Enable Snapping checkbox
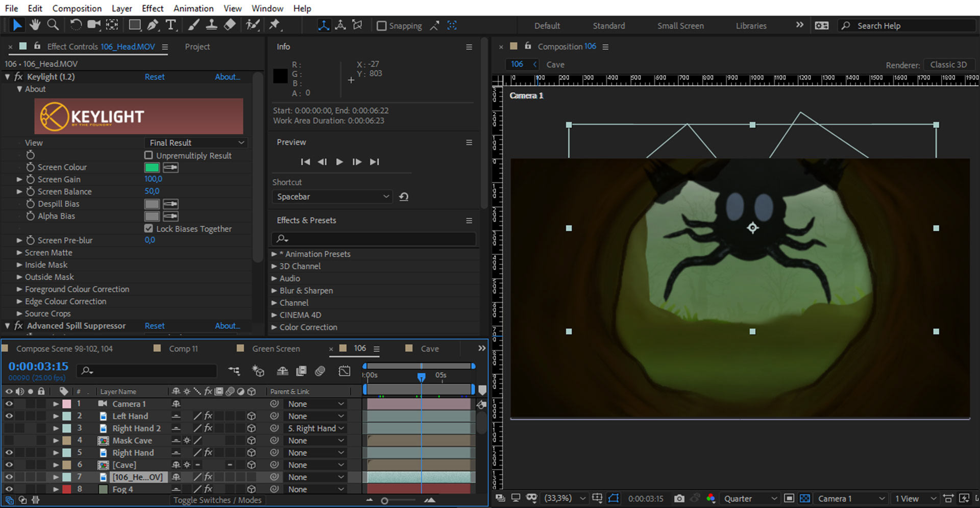980x508 pixels. point(381,26)
